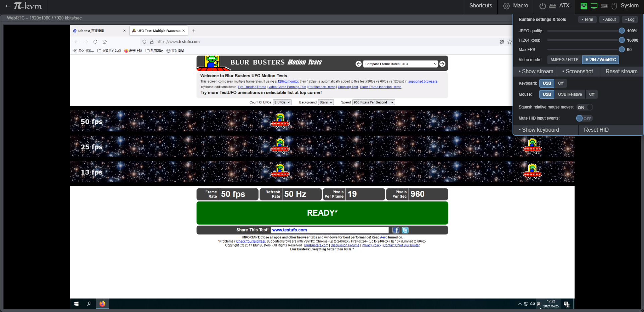Viewport: 644px width, 312px height.
Task: Share the test on Facebook
Action: 396,230
